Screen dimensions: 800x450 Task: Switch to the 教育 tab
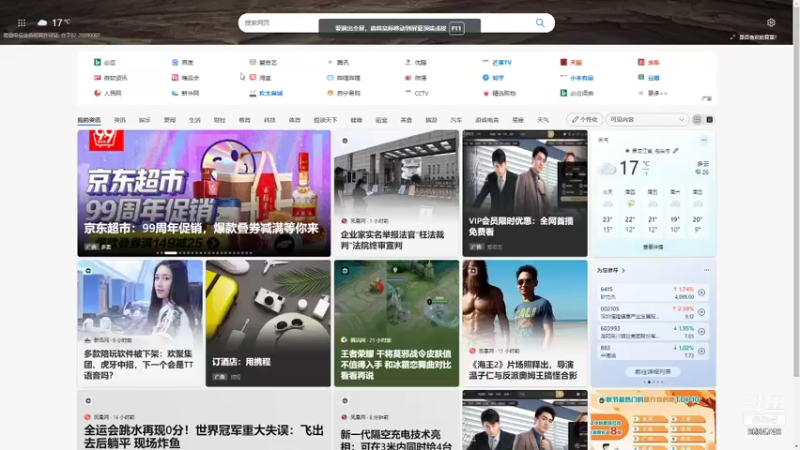(244, 120)
